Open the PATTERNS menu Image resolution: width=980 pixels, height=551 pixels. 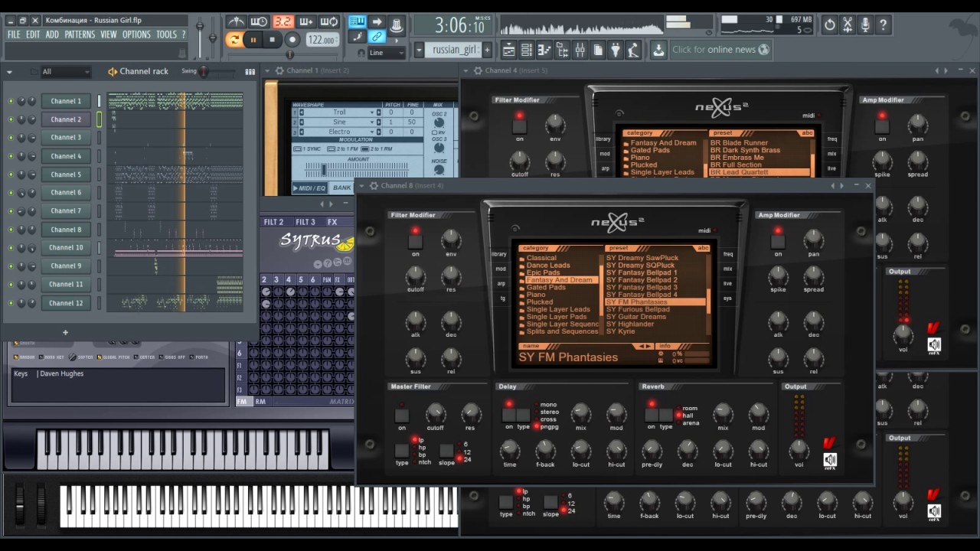point(80,34)
